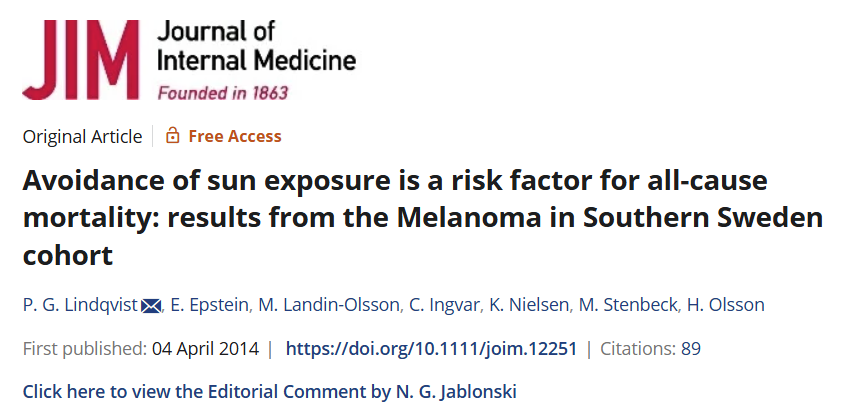Click the Free Access text label
This screenshot has width=844, height=420.
click(x=235, y=136)
